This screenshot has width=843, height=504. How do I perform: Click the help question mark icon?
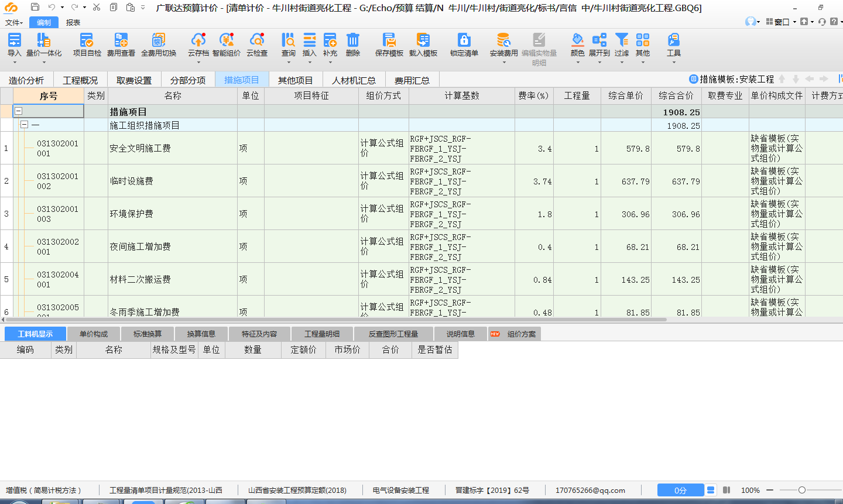coord(834,22)
